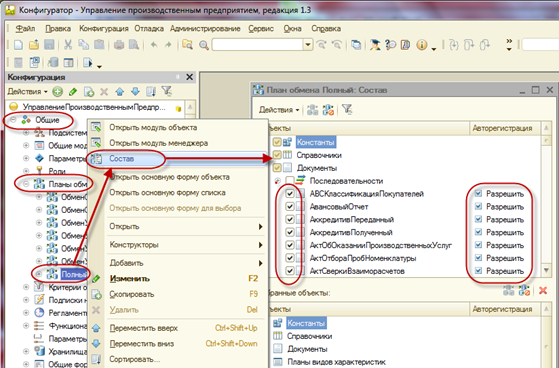Open the Действия dropdown in Конфигурация panel
The height and width of the screenshot is (368, 559).
click(28, 92)
